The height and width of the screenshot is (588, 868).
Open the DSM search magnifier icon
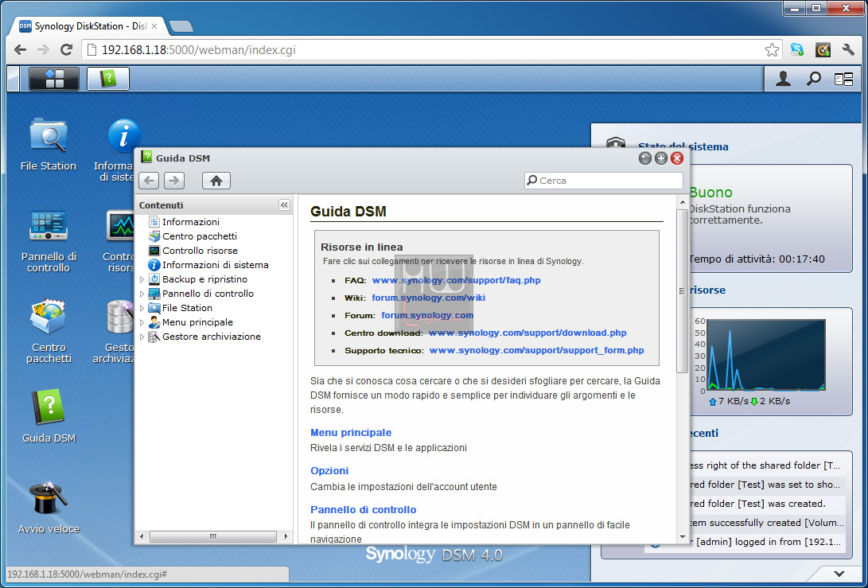[x=813, y=80]
